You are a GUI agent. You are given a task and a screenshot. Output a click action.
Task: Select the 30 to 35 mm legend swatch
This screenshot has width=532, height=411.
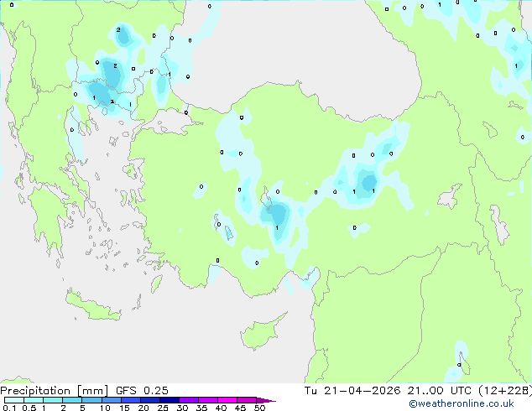click(189, 400)
